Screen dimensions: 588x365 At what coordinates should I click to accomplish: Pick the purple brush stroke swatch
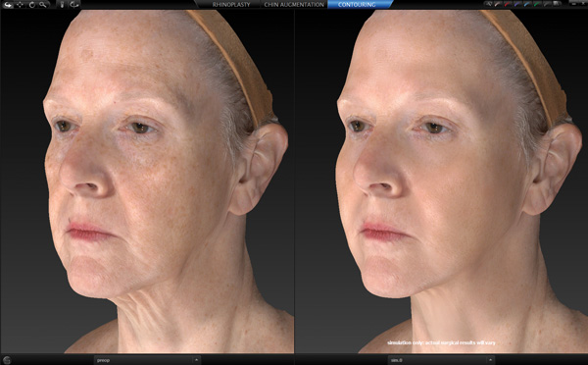(x=517, y=4)
